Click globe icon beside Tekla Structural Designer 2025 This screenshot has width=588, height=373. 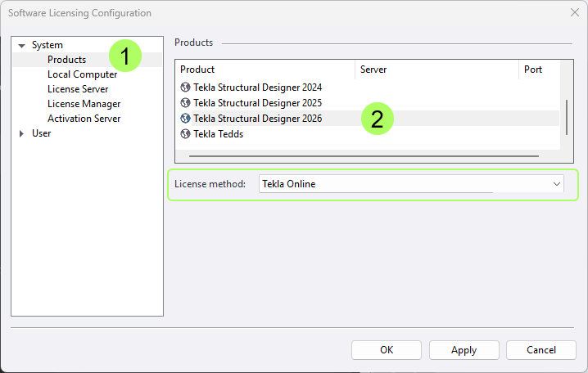point(185,102)
